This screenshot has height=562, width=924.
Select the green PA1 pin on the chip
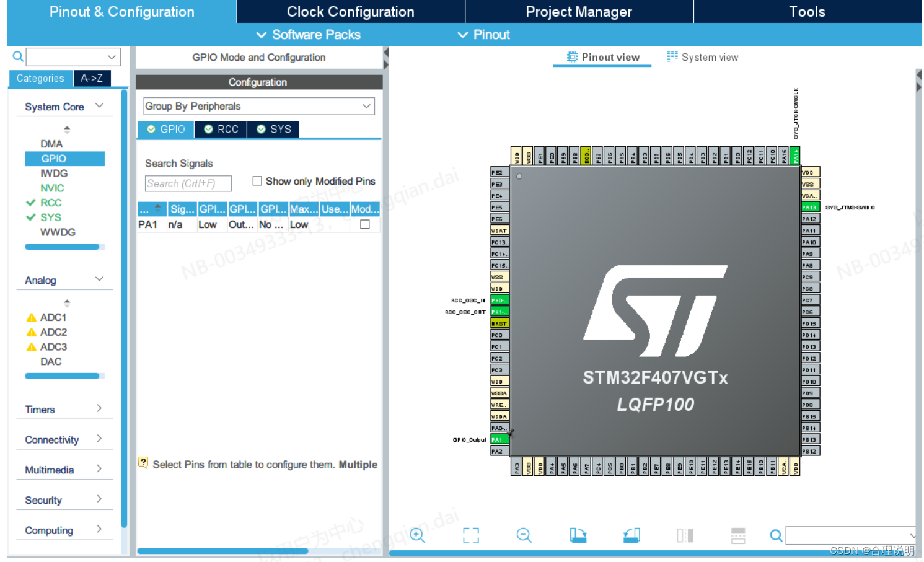point(499,439)
